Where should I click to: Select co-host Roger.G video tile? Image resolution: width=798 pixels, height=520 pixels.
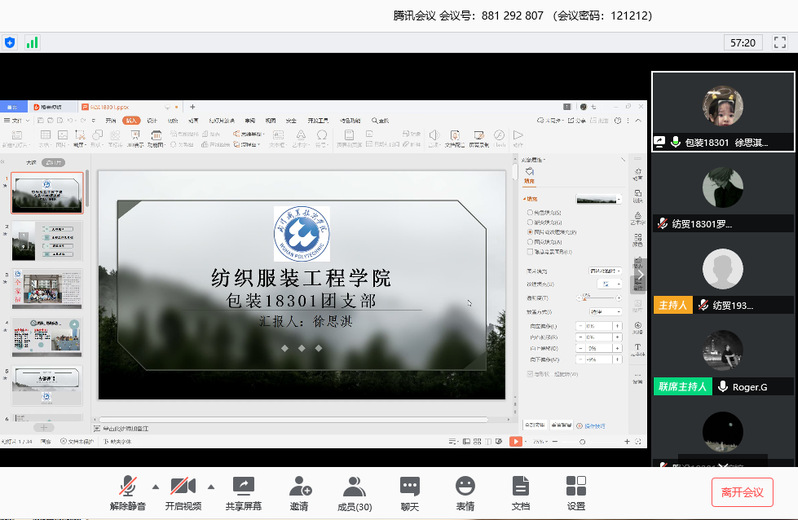coord(723,357)
